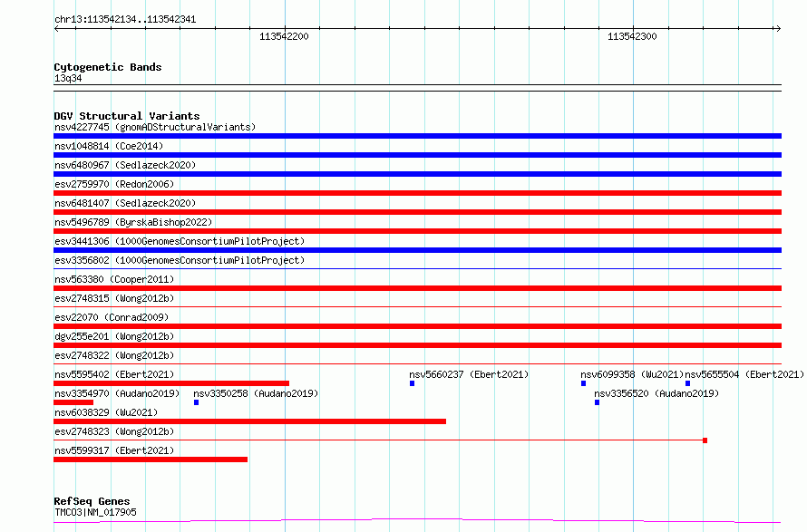
Task: Click short red bar under nsv3354970
Action: 73,402
